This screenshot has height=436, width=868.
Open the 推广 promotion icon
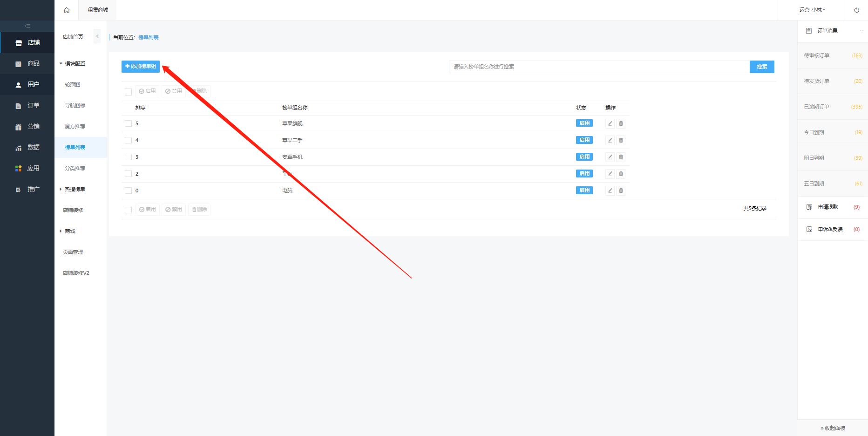coord(19,190)
